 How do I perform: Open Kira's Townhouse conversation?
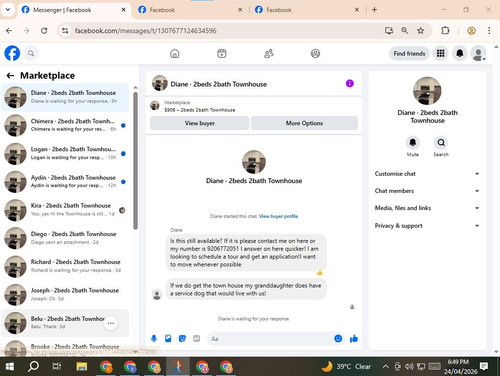pyautogui.click(x=65, y=210)
